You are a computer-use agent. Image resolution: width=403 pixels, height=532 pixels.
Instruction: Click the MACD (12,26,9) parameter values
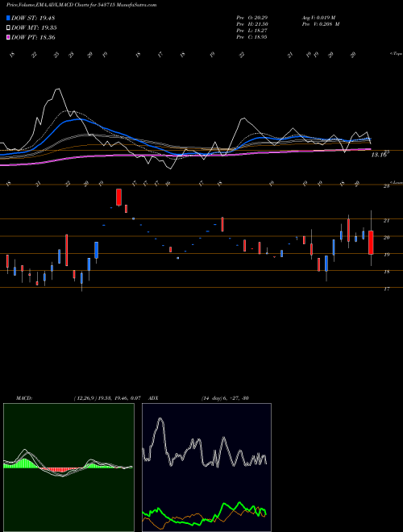[x=107, y=398]
